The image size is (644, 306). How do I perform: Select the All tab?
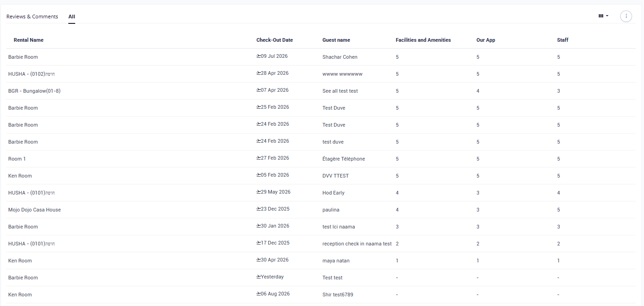pyautogui.click(x=72, y=17)
